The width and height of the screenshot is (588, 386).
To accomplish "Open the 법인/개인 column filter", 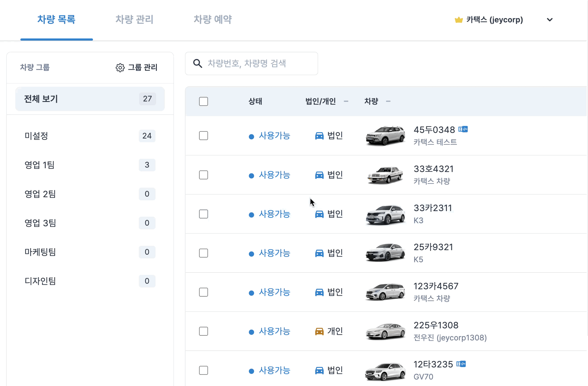I will tap(346, 101).
